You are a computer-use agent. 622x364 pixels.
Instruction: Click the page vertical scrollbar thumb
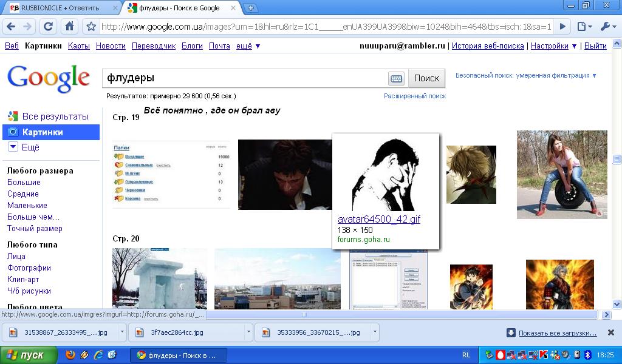(x=617, y=159)
